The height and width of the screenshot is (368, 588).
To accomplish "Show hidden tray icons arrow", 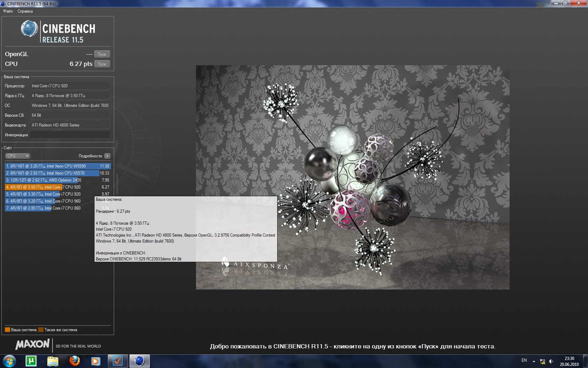I will [x=534, y=361].
